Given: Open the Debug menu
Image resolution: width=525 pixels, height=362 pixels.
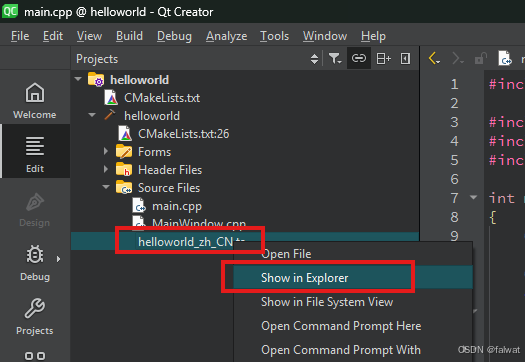Looking at the screenshot, I should click(x=174, y=36).
